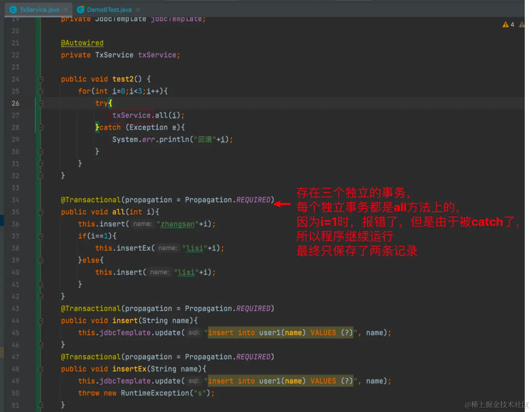Close the Demo6Test.java tab
This screenshot has height=412, width=532.
(x=138, y=10)
